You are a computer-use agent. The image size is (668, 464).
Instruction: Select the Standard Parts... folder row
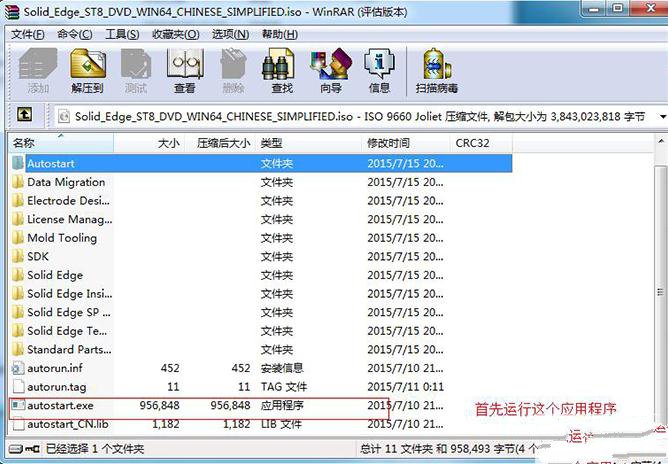pyautogui.click(x=260, y=349)
